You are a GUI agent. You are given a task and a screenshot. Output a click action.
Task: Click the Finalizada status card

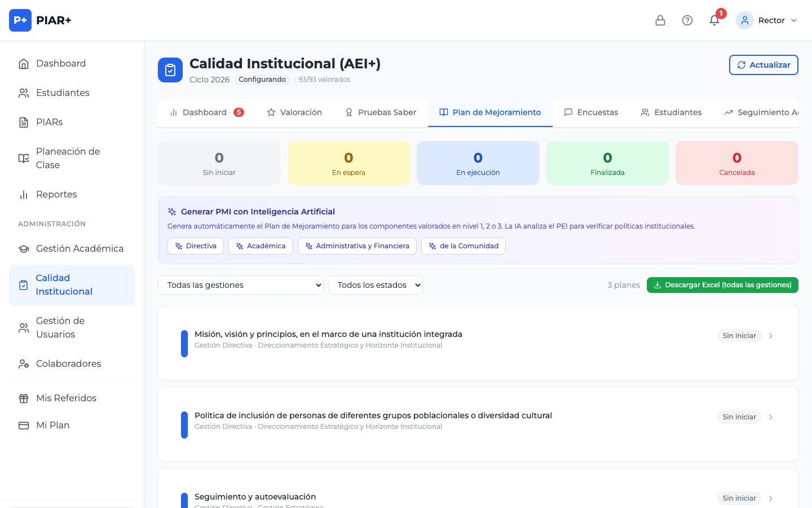(607, 163)
